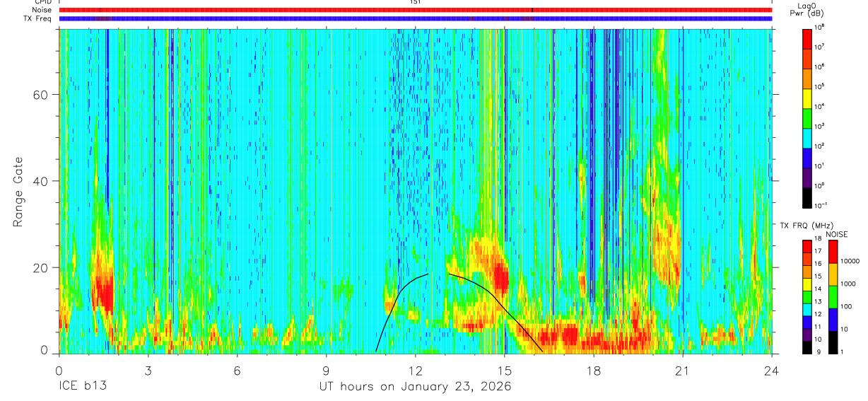Click the "151" CPID value above the plot
868x401 pixels.
(415, 2)
